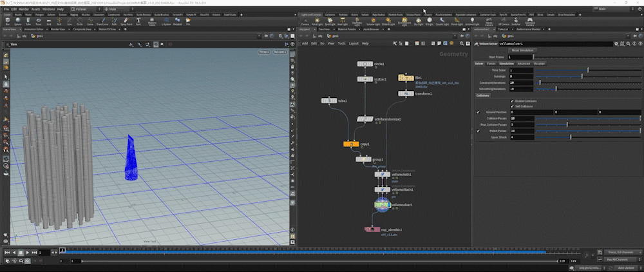Screen dimensions: 644x272
Task: Select the Grid shelf tool
Action: (x=49, y=21)
